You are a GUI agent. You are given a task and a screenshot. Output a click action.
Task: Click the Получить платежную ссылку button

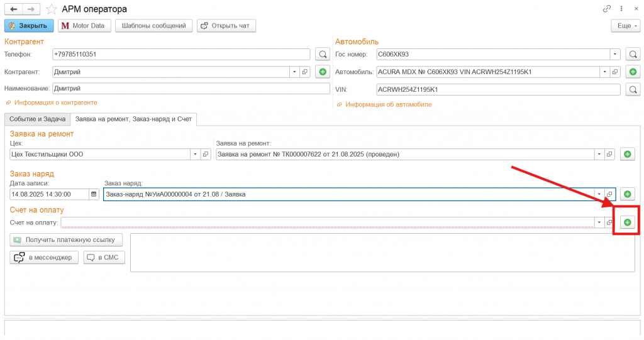pos(66,240)
